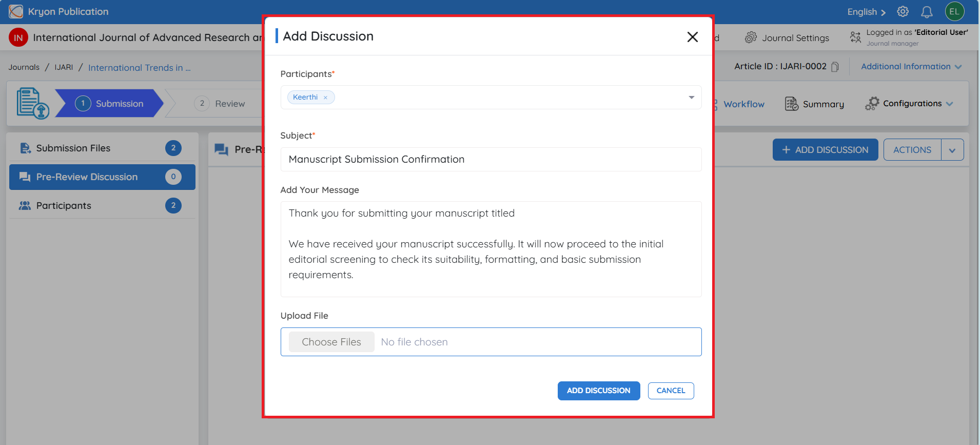The image size is (980, 445).
Task: Click the ACTIONS button
Action: (x=912, y=150)
